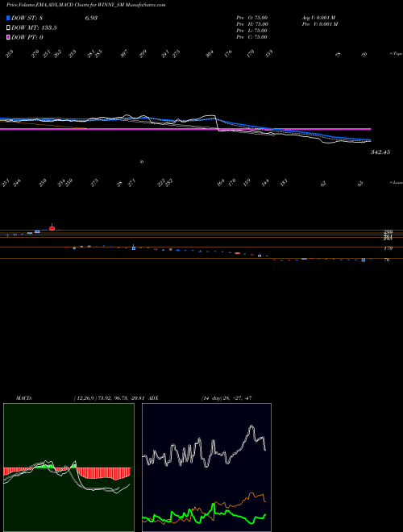This screenshot has height=532, width=403.
Task: Click the 'Pre H: 73.00' high value
Action: (x=252, y=24)
